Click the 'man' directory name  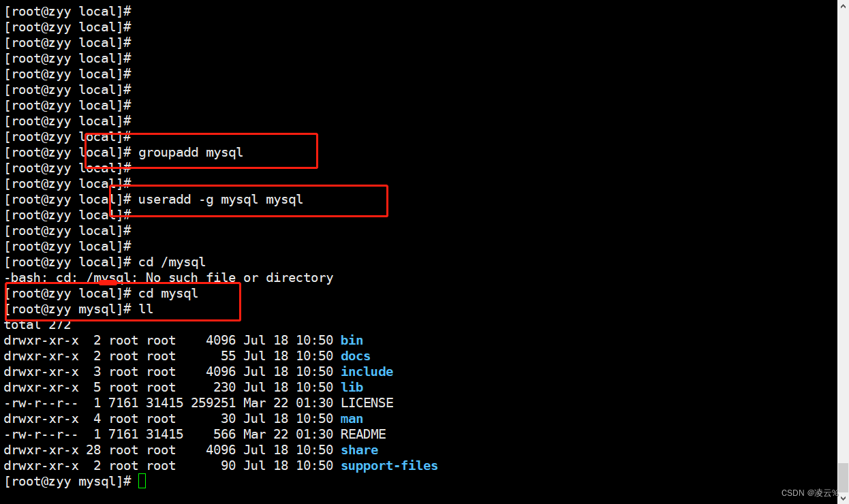pos(352,419)
